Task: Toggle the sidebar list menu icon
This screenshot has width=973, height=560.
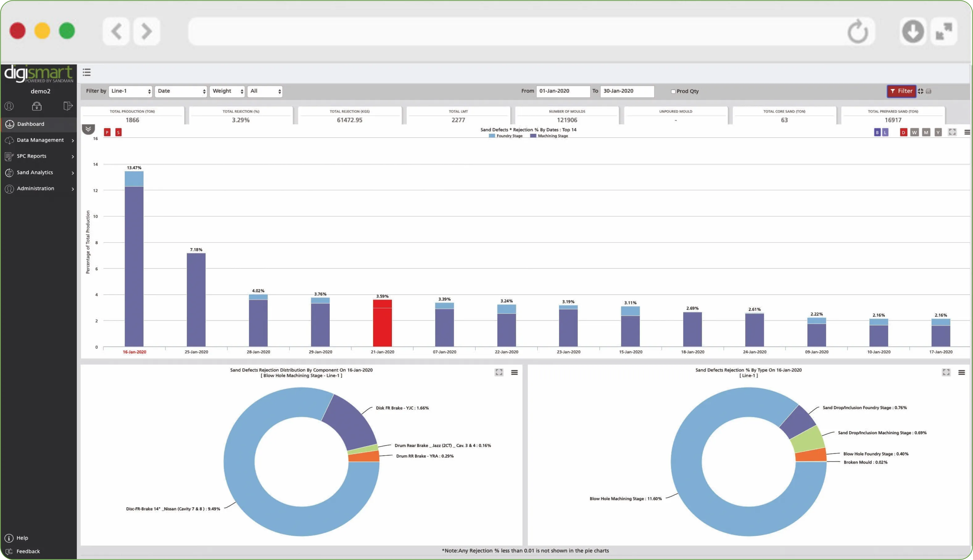Action: click(x=87, y=72)
